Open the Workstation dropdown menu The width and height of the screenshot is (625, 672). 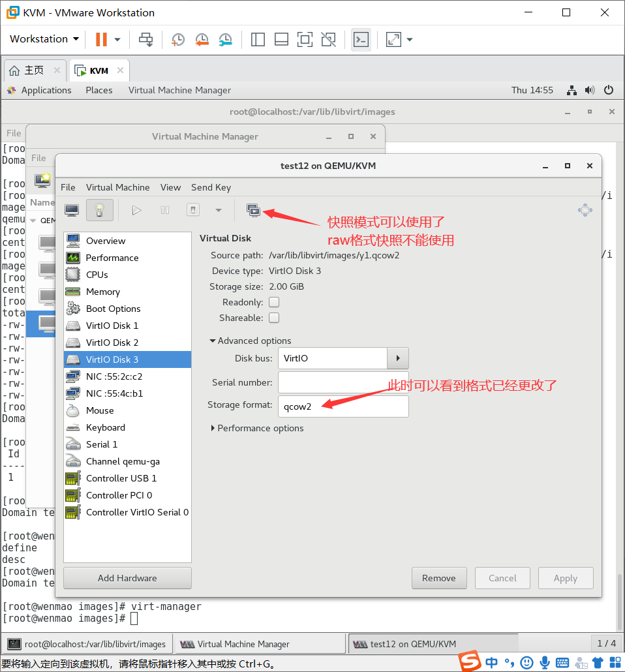point(44,39)
